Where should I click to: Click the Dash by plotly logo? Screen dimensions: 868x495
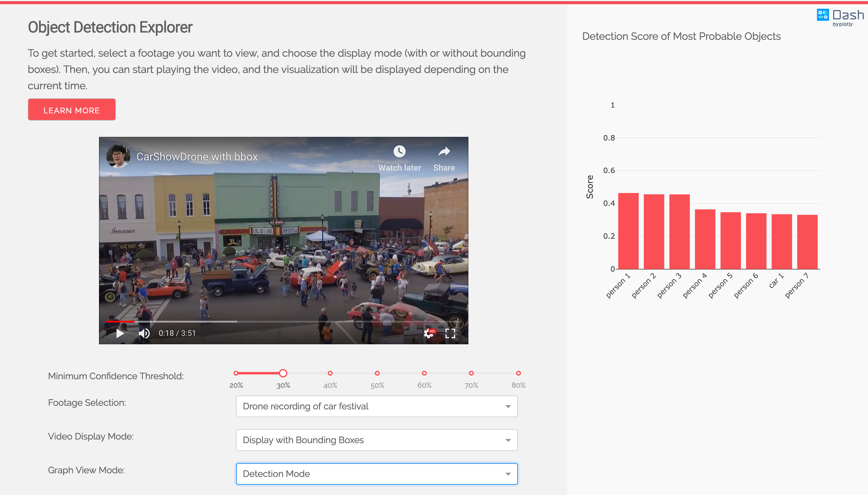point(840,17)
